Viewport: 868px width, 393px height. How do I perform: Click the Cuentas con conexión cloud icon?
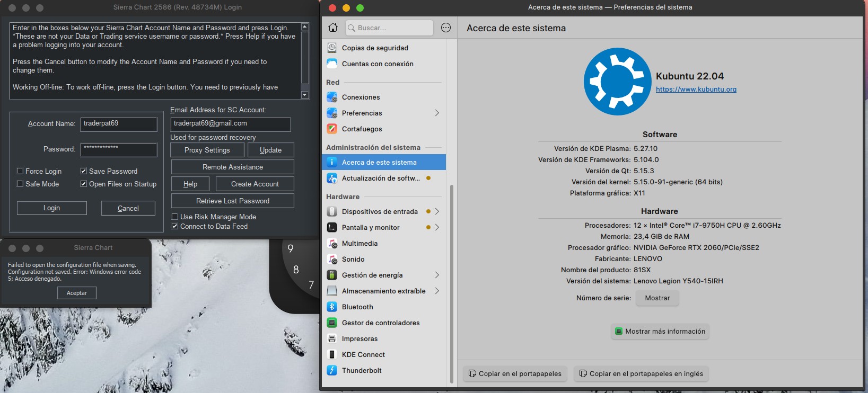[x=332, y=64]
